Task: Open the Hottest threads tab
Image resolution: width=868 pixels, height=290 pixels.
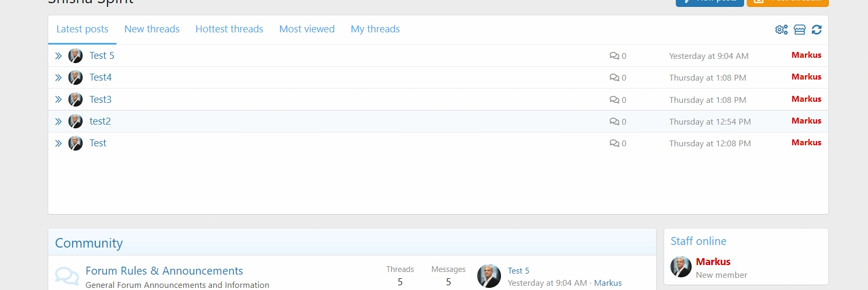Action: tap(229, 29)
